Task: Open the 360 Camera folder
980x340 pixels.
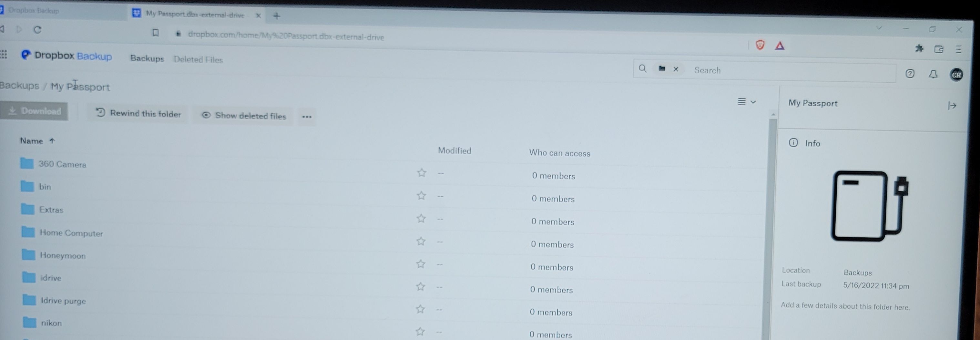Action: [62, 164]
